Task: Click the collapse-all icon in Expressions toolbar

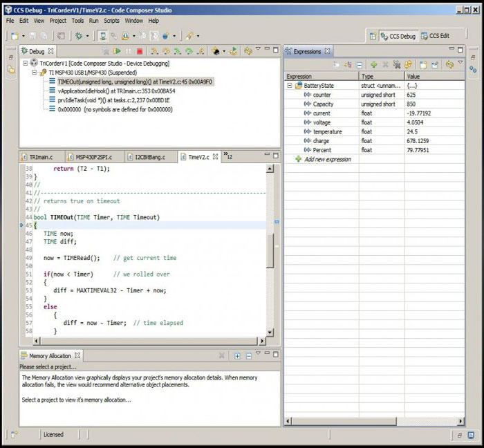Action: [x=360, y=64]
